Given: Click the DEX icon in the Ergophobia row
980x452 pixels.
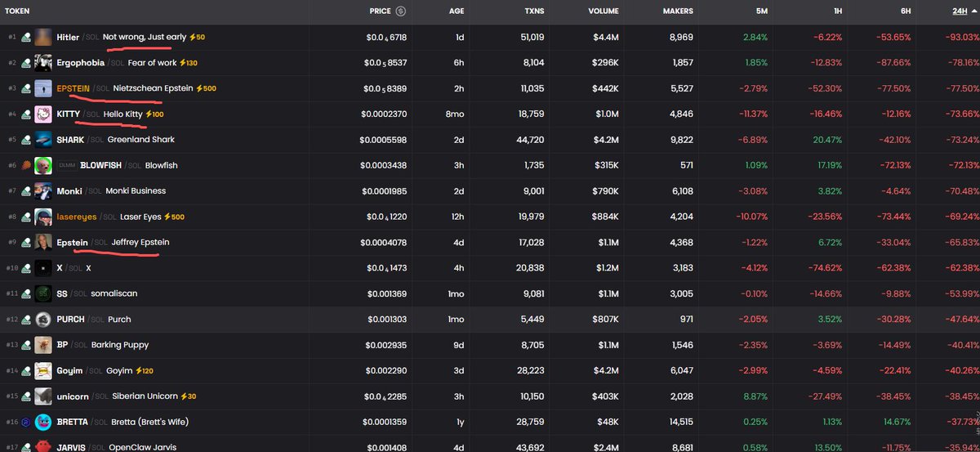Looking at the screenshot, I should (26, 62).
